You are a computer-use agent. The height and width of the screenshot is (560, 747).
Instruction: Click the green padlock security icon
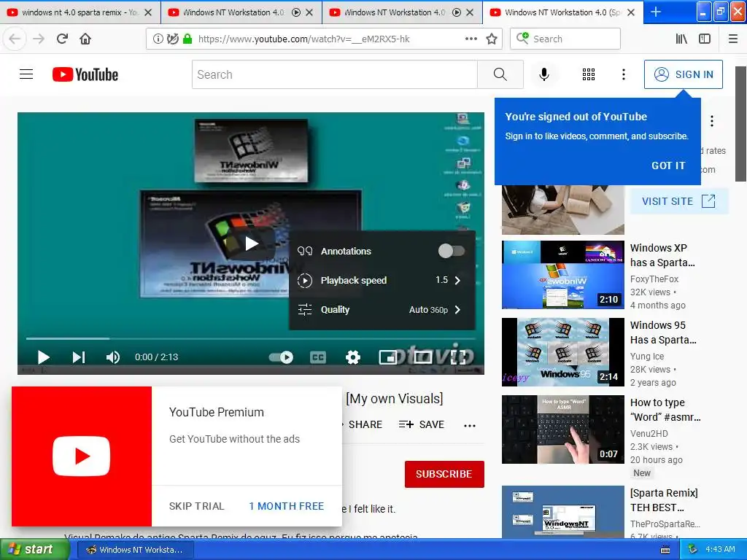click(x=187, y=39)
